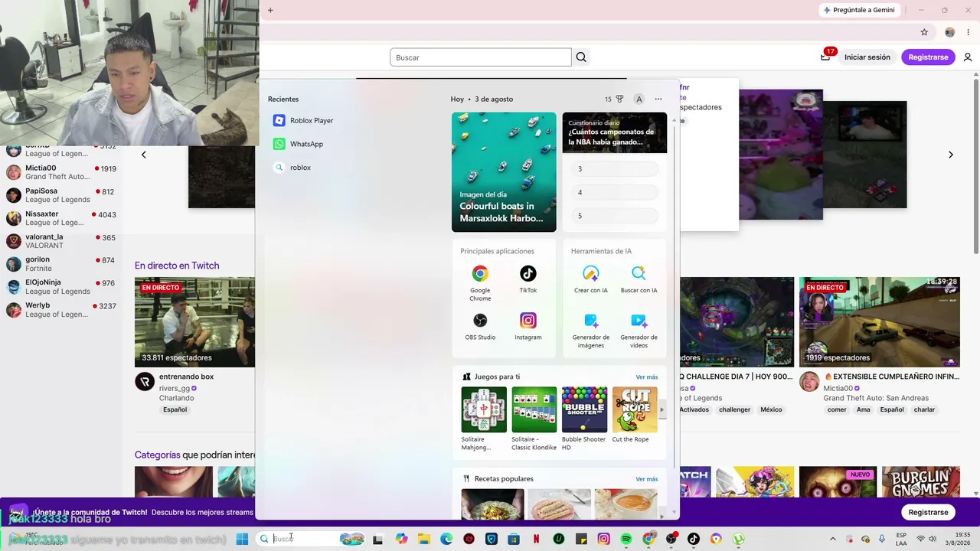Show the next stream in the Twitch carousel

(951, 155)
